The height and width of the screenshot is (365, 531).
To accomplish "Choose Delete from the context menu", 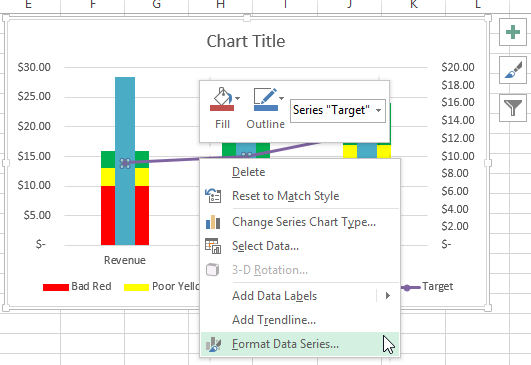I will [249, 172].
